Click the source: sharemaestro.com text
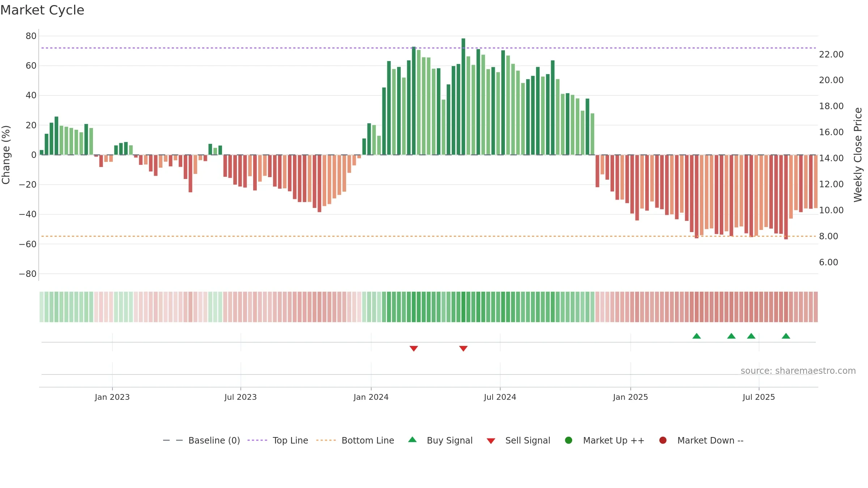This screenshot has width=868, height=488. (798, 371)
